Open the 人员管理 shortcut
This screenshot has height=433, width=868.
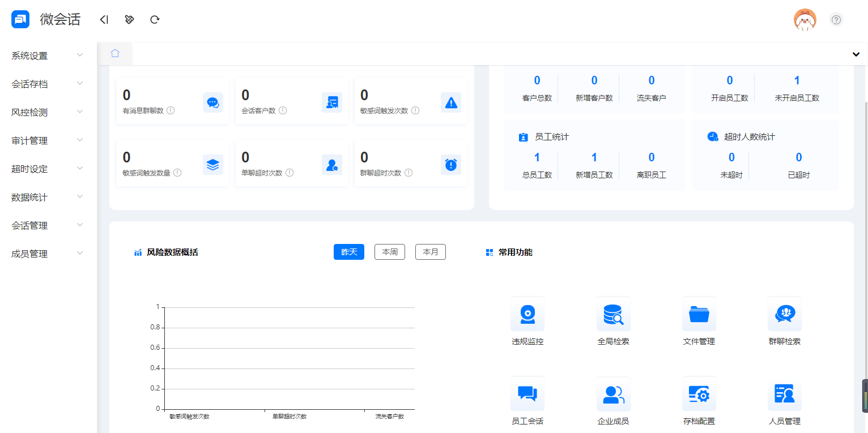(784, 394)
